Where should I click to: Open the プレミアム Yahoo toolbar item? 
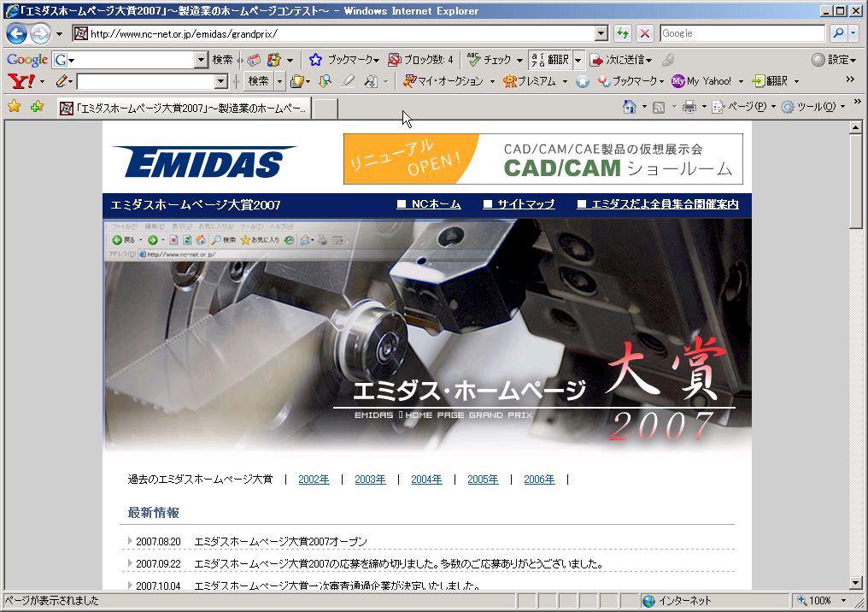click(x=529, y=81)
